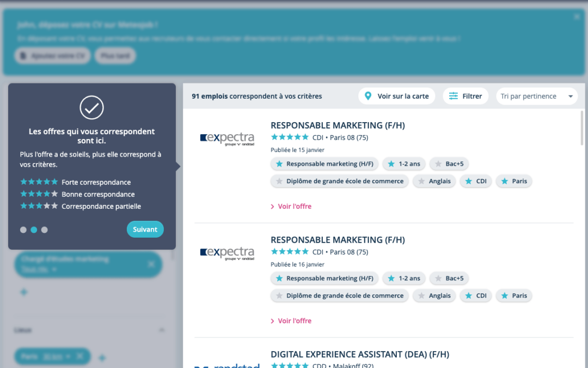Click the filter sliders icon
Screen dimensions: 588x368
coord(453,96)
